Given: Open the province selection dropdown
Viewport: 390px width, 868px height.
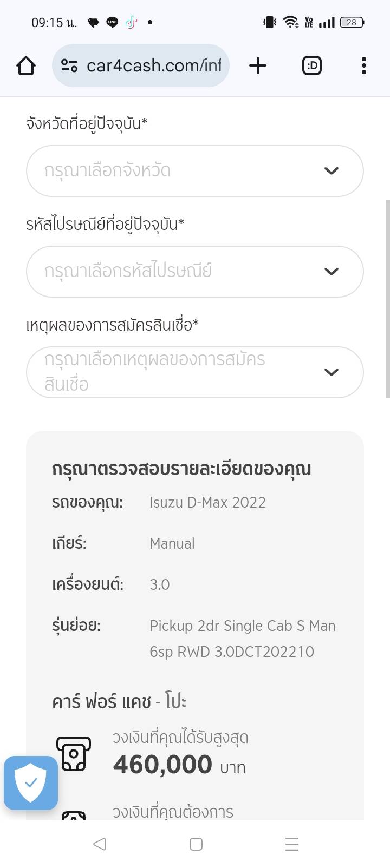Looking at the screenshot, I should pos(179,171).
